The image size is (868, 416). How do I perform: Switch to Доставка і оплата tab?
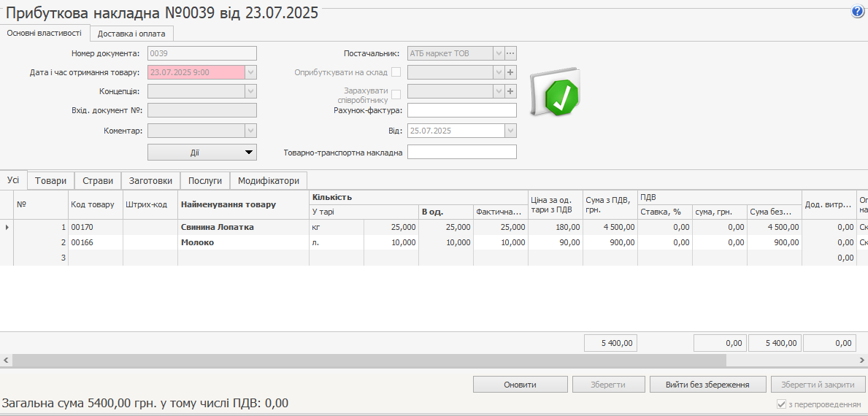coord(131,34)
